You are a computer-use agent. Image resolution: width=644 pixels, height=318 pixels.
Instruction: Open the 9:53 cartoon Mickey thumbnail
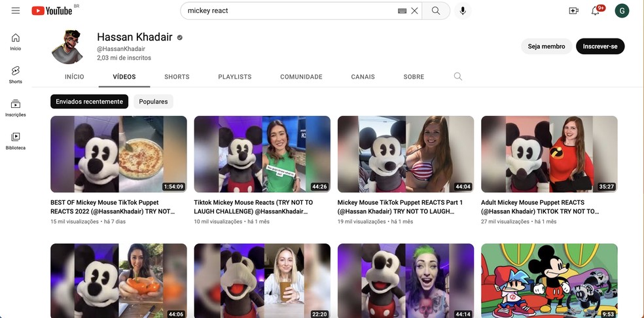549,281
